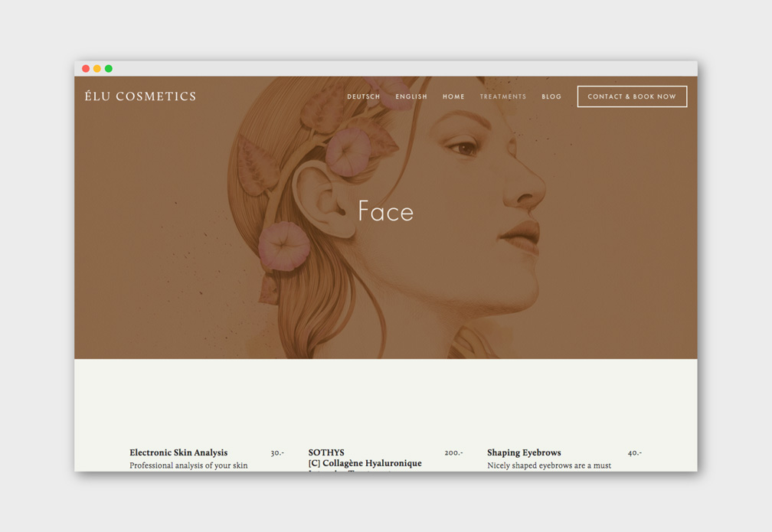
Task: Select the Shaping Eyebrows treatment title
Action: click(524, 452)
